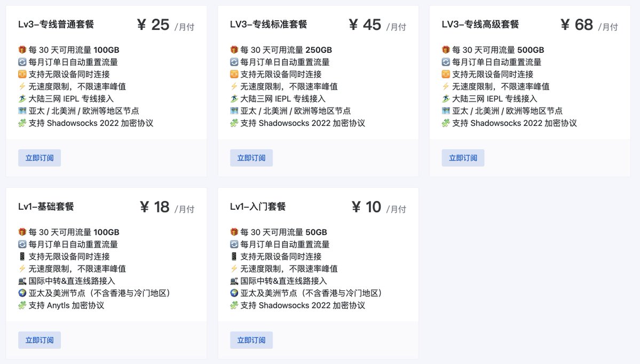
Task: Click the gift icon beside 100GB in Lv3-专线普通套餐
Action: 22,50
